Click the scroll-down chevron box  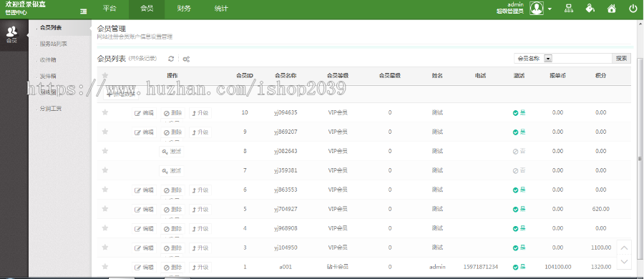(624, 262)
